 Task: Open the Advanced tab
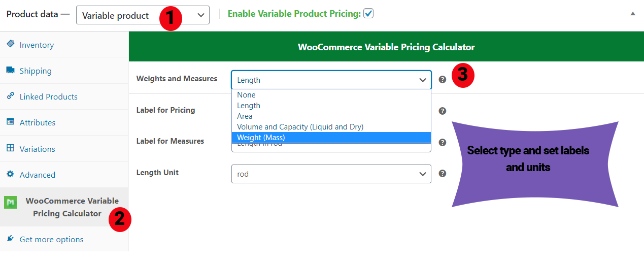coord(64,175)
